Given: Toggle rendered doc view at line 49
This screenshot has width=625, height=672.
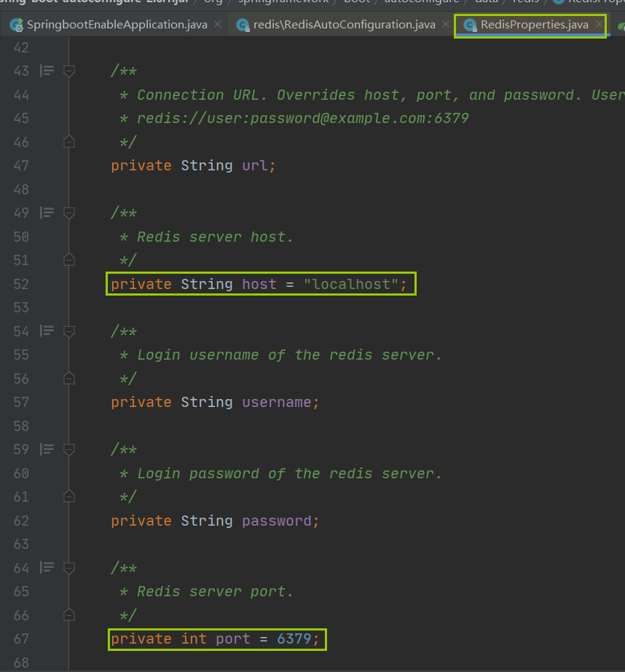Looking at the screenshot, I should [47, 213].
